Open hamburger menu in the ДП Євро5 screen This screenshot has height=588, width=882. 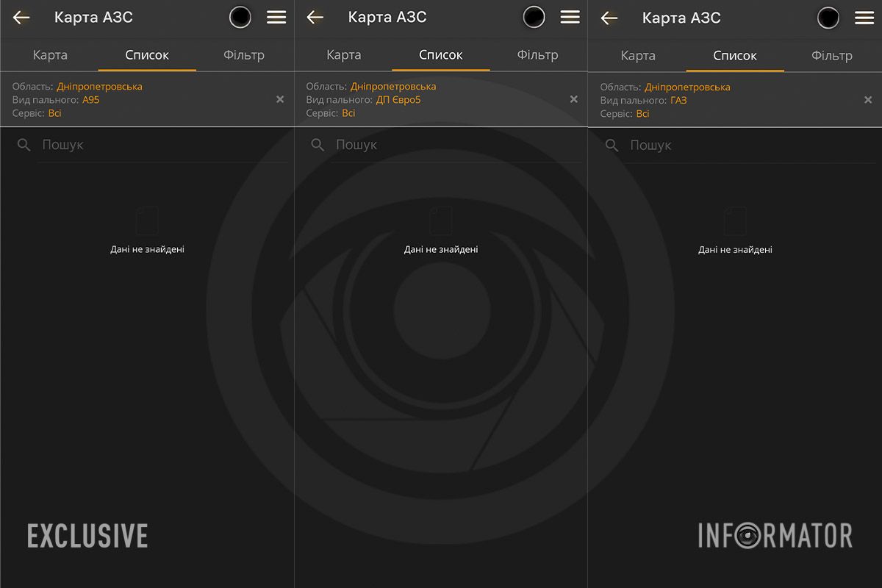tap(570, 18)
